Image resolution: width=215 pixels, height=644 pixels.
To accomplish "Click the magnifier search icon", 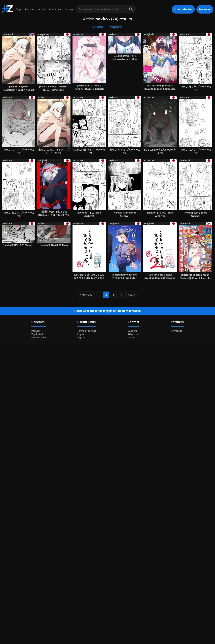I will click(131, 9).
